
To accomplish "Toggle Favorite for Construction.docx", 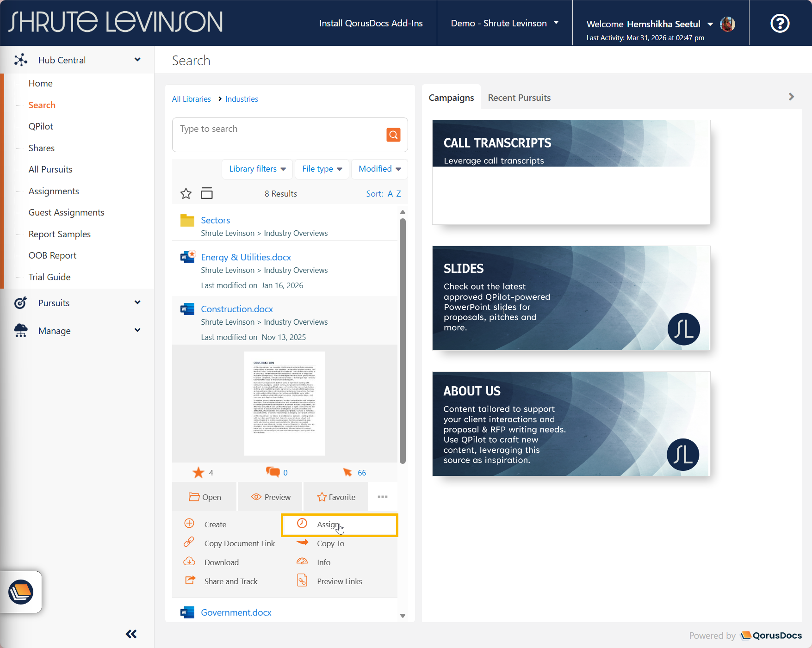I will pyautogui.click(x=336, y=497).
